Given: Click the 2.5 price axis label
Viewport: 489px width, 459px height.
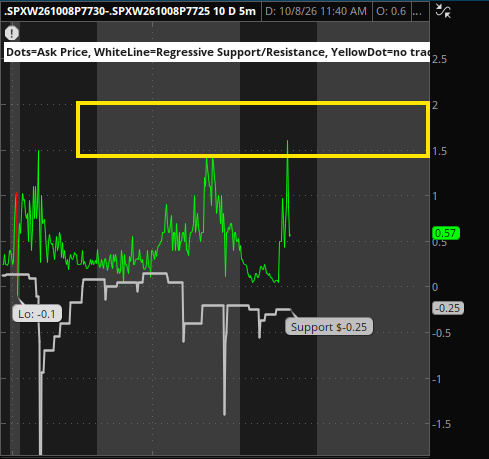Looking at the screenshot, I should pos(439,59).
